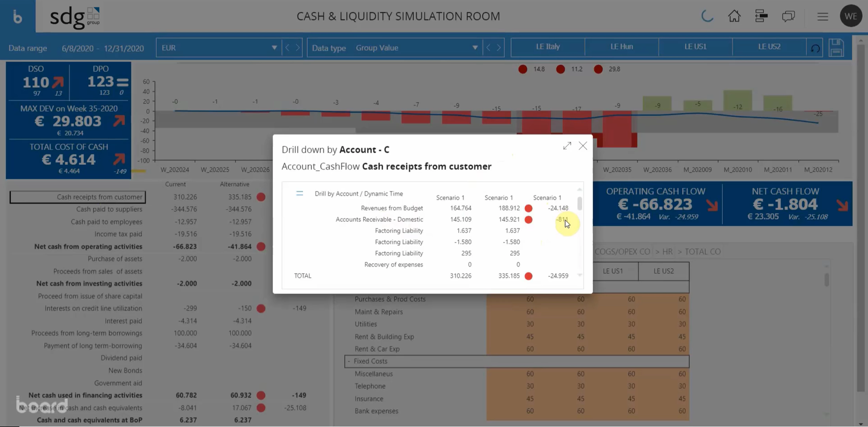Close the drill-down dialog with X icon
Viewport: 868px width, 427px height.
pos(582,145)
